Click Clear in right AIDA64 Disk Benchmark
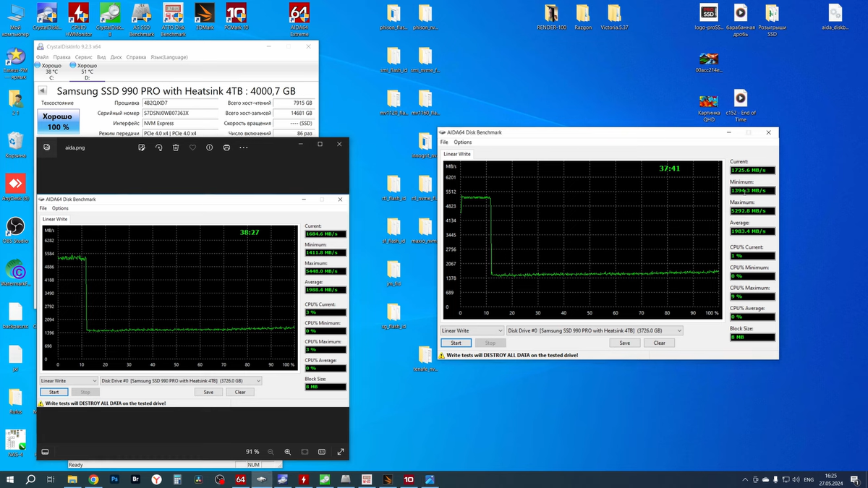This screenshot has height=488, width=868. [x=660, y=343]
